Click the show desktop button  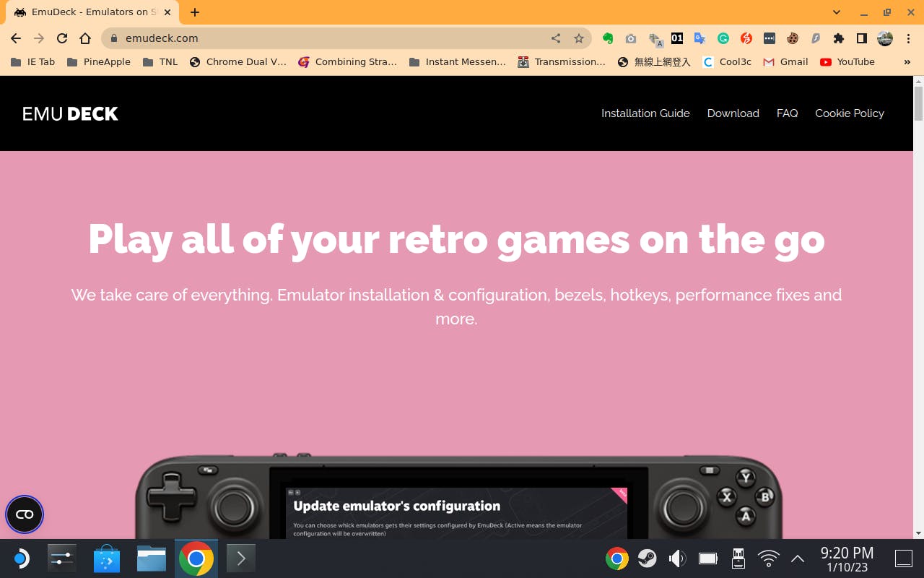(x=904, y=558)
